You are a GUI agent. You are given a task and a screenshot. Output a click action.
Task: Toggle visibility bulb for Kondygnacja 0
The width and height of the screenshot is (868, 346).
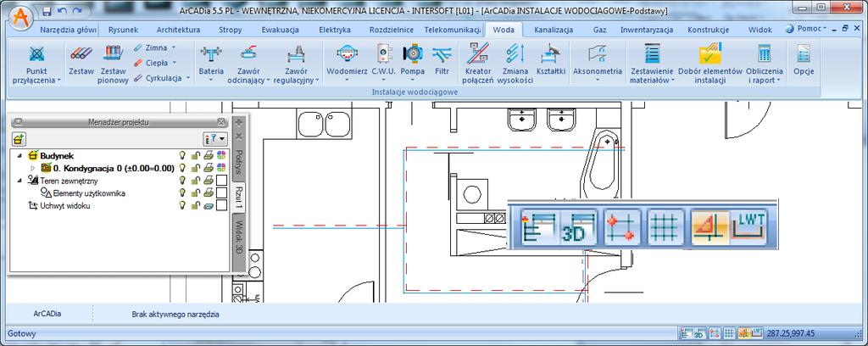point(181,168)
